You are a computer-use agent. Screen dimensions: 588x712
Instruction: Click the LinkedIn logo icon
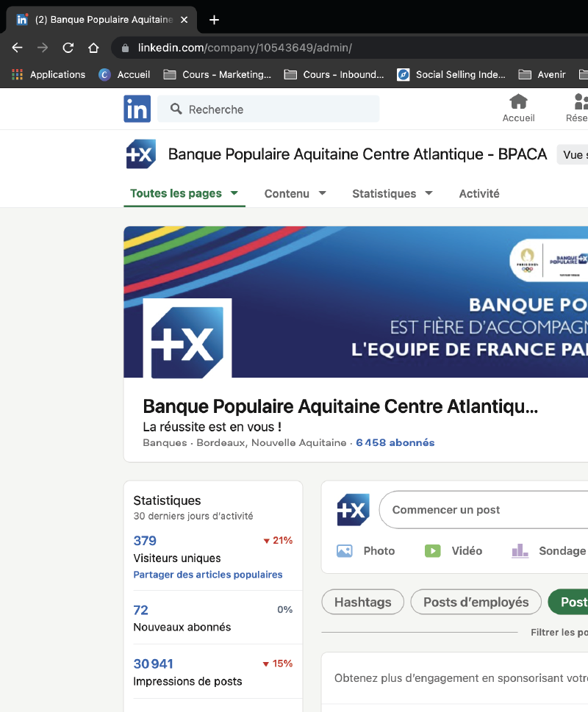[137, 109]
